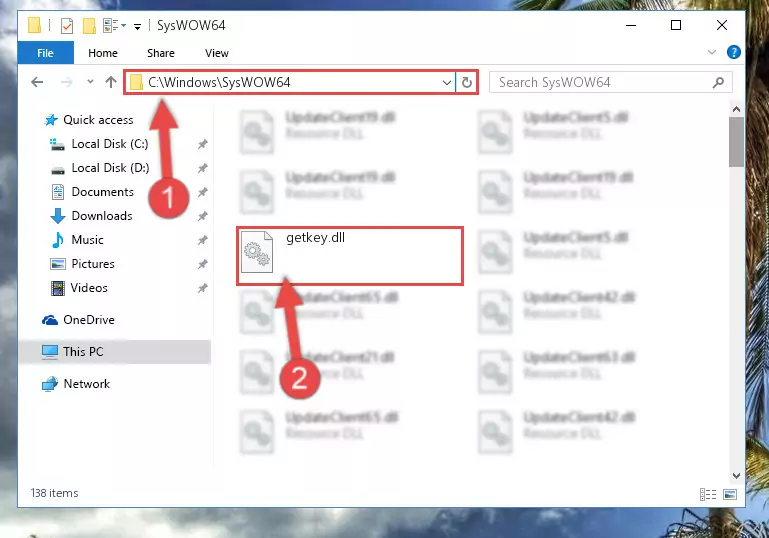Image resolution: width=769 pixels, height=538 pixels.
Task: Click the pin icon beside Downloads
Action: click(202, 216)
